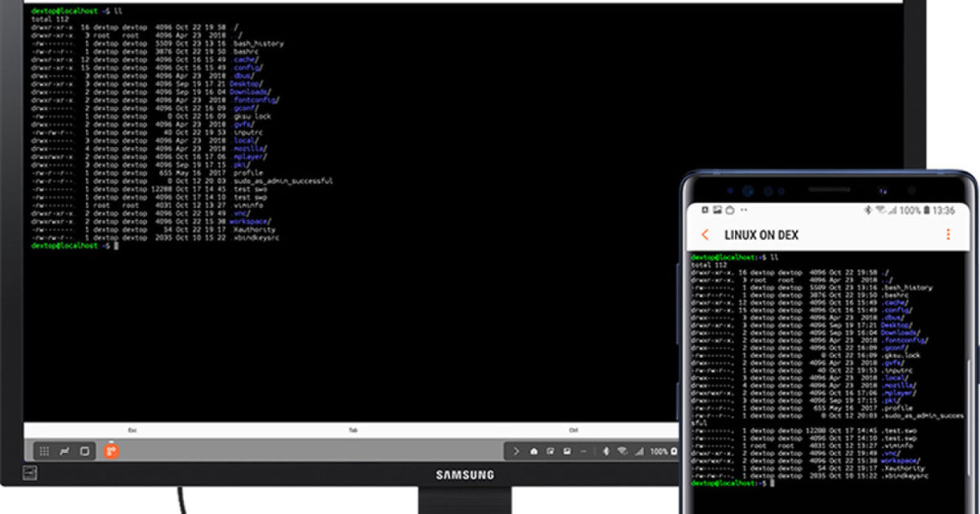Click the .Xauthority file in monitor terminal

[x=252, y=229]
